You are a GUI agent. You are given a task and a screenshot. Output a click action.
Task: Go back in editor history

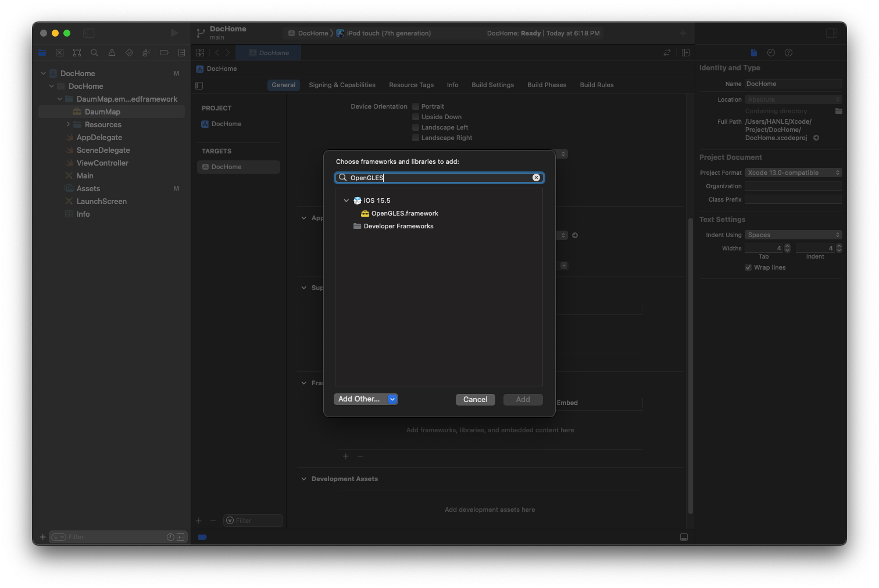(x=217, y=53)
